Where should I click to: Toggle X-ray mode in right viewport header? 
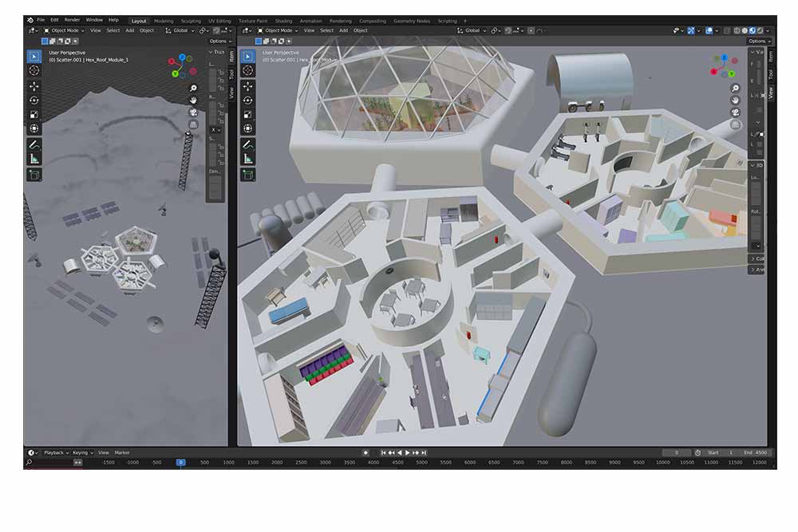pyautogui.click(x=725, y=30)
